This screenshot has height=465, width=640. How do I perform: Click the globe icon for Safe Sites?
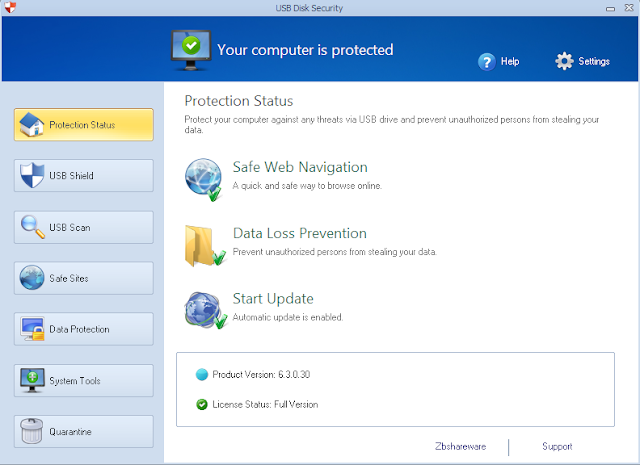click(x=32, y=278)
